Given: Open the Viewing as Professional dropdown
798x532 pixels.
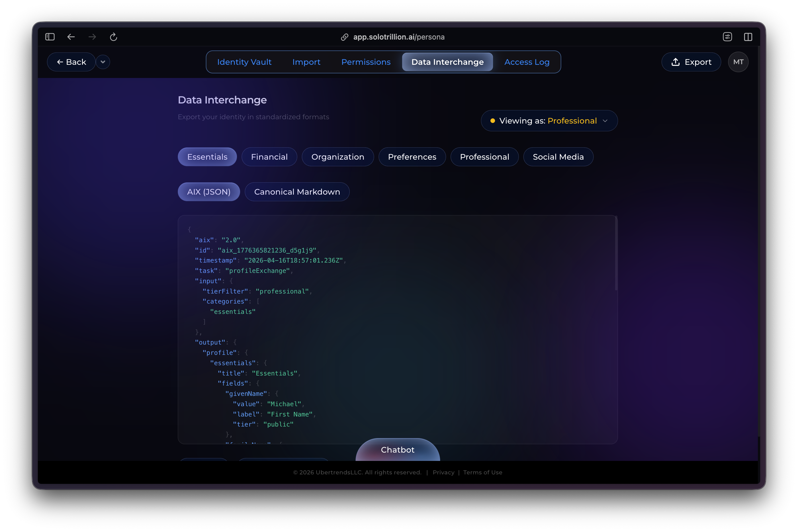Looking at the screenshot, I should 549,120.
